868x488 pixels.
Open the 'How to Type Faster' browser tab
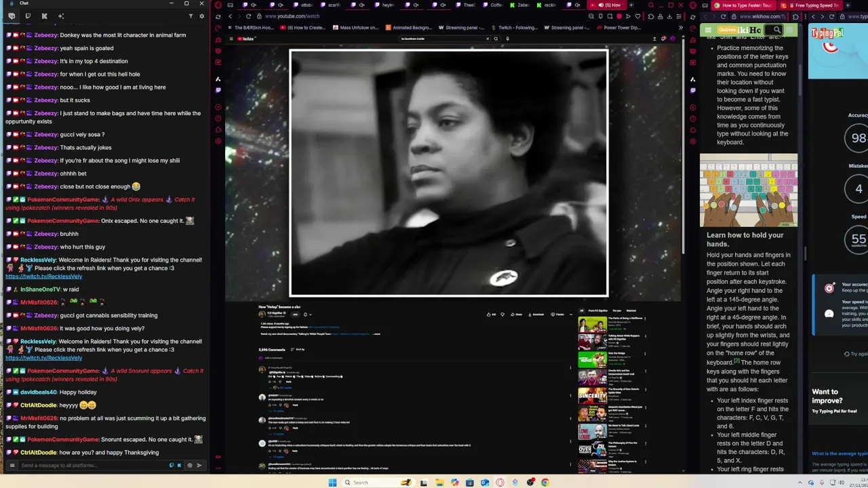pos(743,5)
